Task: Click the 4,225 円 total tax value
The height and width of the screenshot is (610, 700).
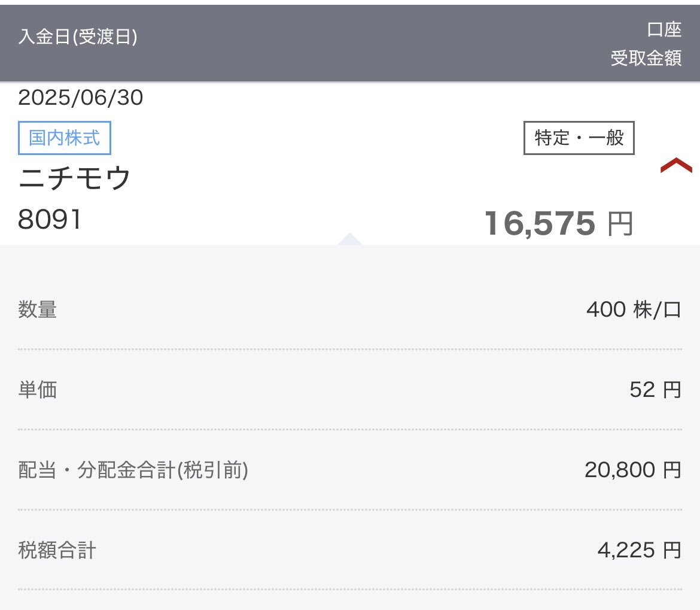Action: (x=639, y=550)
